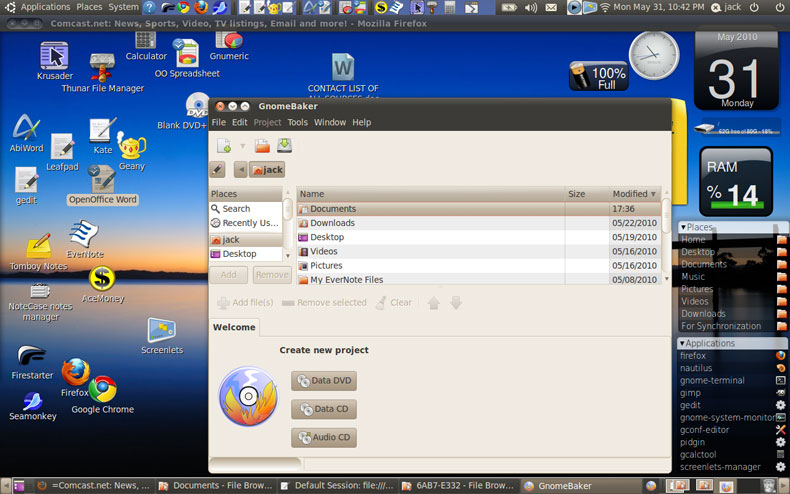Click the volume speaker icon in top panel
790x494 pixels.
[531, 7]
